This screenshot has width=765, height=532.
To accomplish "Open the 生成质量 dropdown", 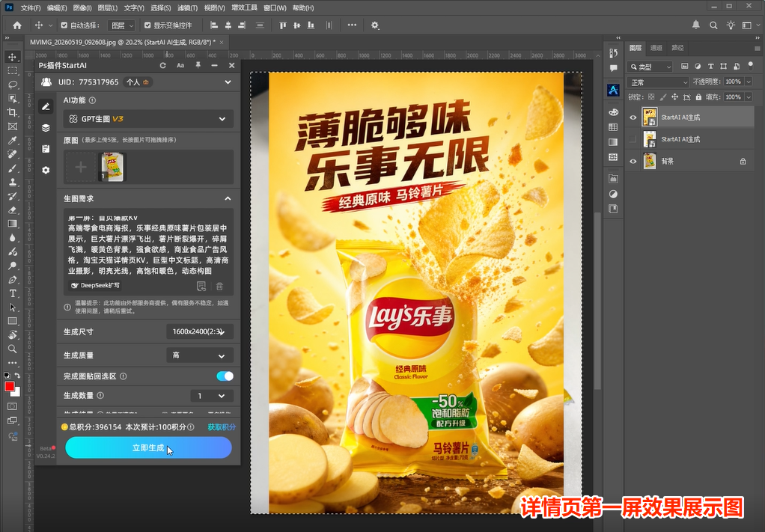I will coord(200,355).
